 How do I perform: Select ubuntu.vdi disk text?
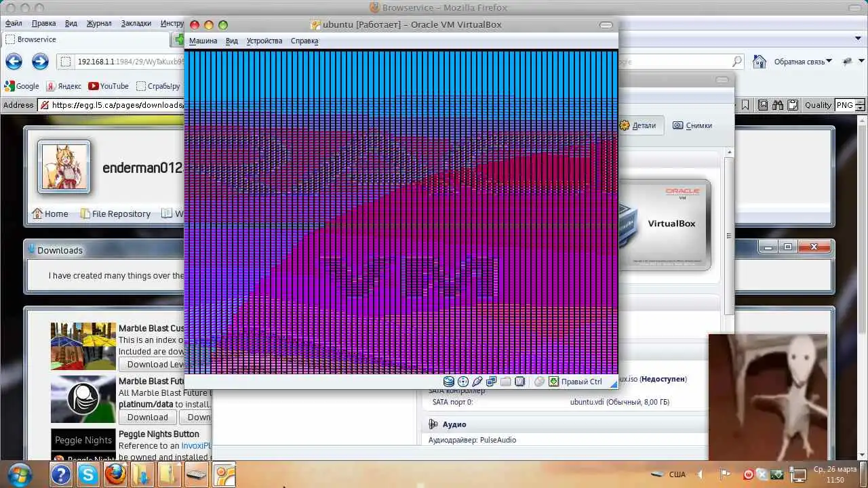point(620,402)
